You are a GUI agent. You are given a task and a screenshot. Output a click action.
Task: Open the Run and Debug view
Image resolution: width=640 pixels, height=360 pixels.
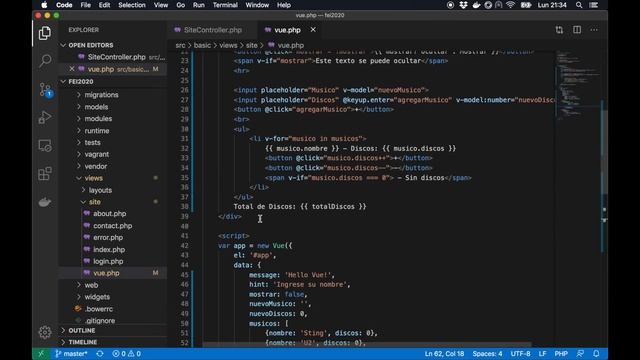pyautogui.click(x=45, y=117)
